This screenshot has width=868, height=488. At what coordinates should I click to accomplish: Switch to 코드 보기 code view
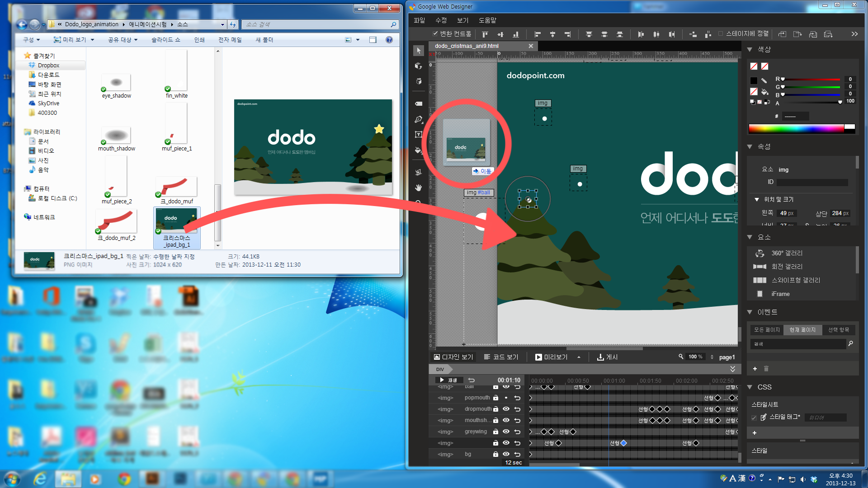501,357
